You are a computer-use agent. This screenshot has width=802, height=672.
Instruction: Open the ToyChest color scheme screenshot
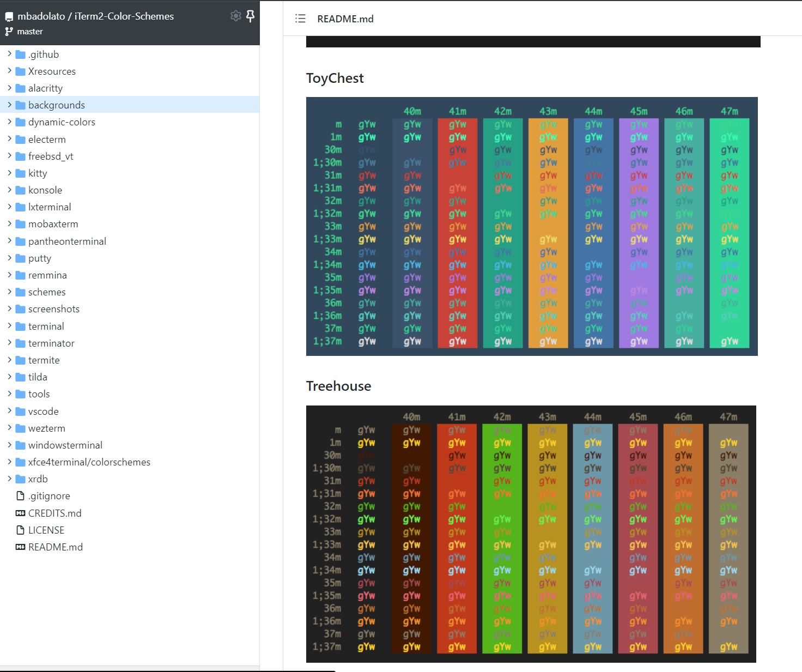pyautogui.click(x=532, y=226)
